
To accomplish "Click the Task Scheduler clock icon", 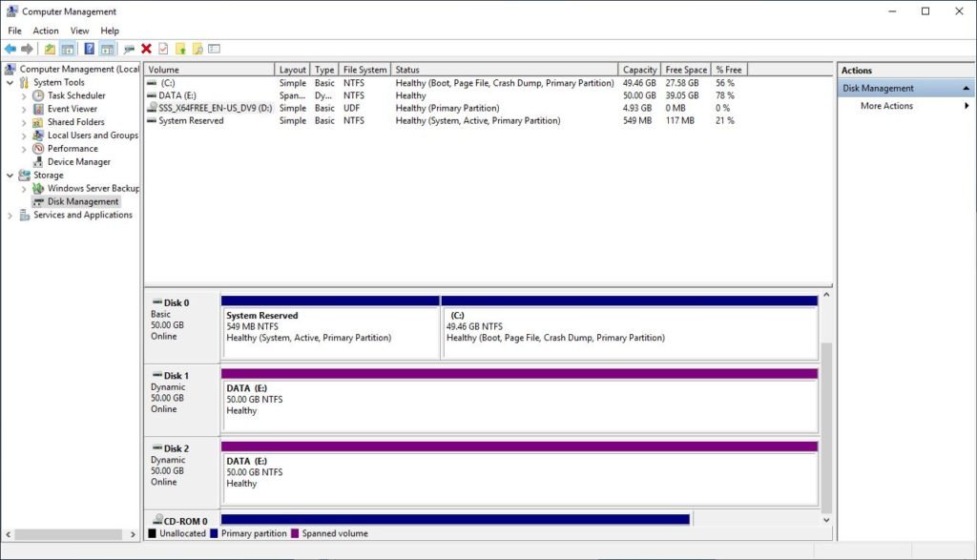I will pyautogui.click(x=38, y=95).
